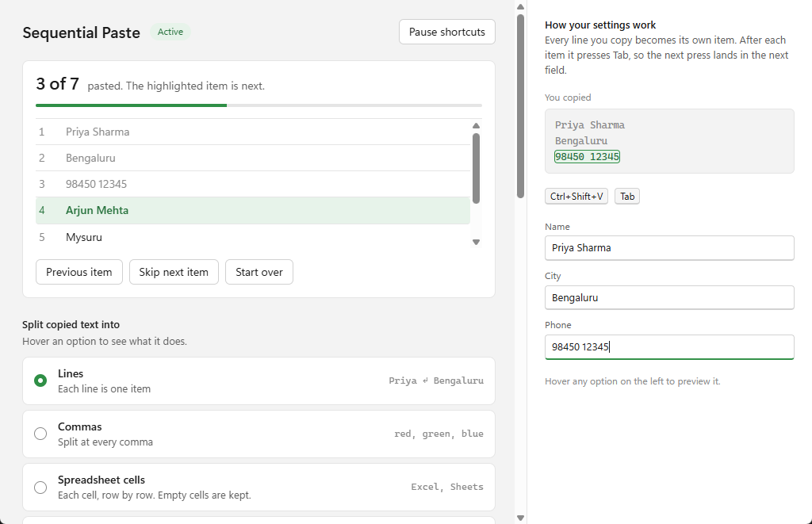Click main panel scroll up arrow
Image resolution: width=812 pixels, height=524 pixels.
[520, 6]
